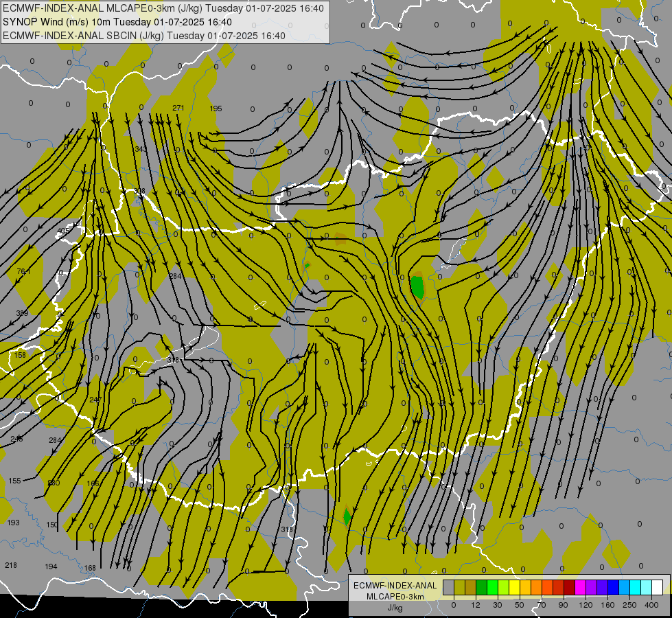Select the white swatch at the legend end
Screen dimensions: 672x618
[658, 588]
